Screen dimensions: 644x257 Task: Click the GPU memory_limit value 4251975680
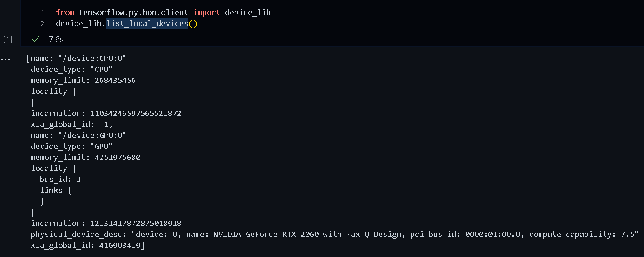(118, 157)
